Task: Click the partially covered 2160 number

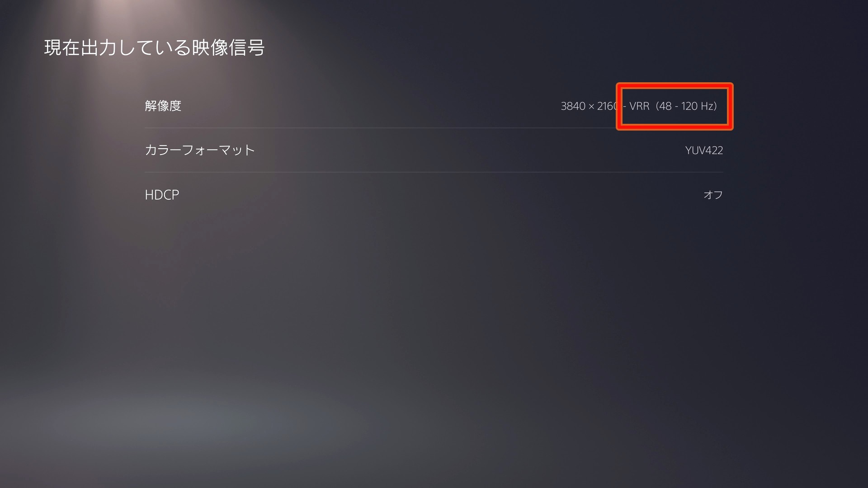Action: 607,106
